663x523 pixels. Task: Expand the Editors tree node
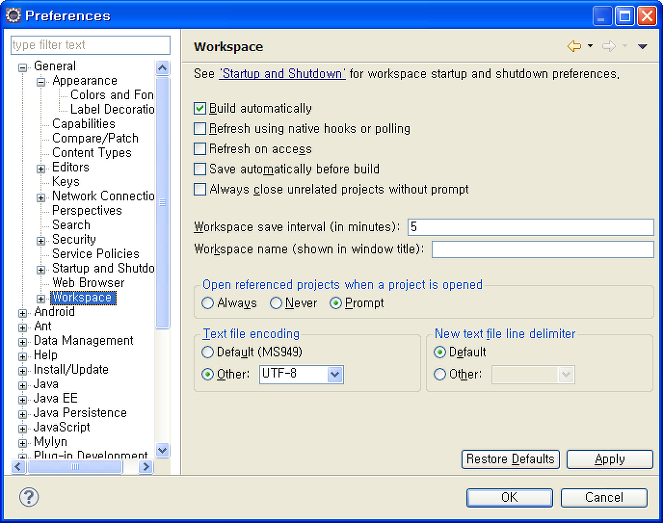(x=41, y=169)
